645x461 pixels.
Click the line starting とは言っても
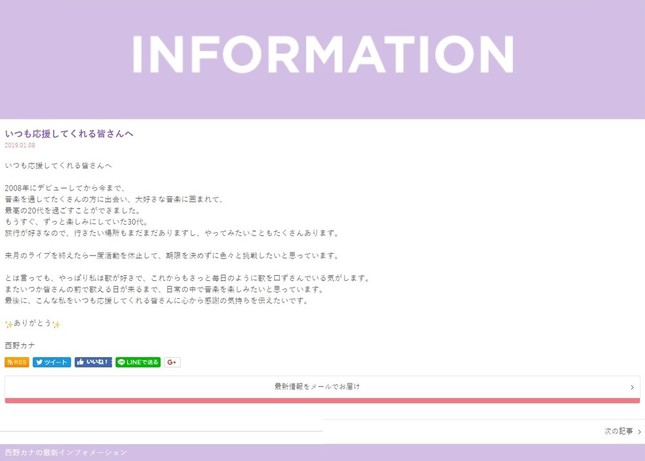tap(187, 278)
